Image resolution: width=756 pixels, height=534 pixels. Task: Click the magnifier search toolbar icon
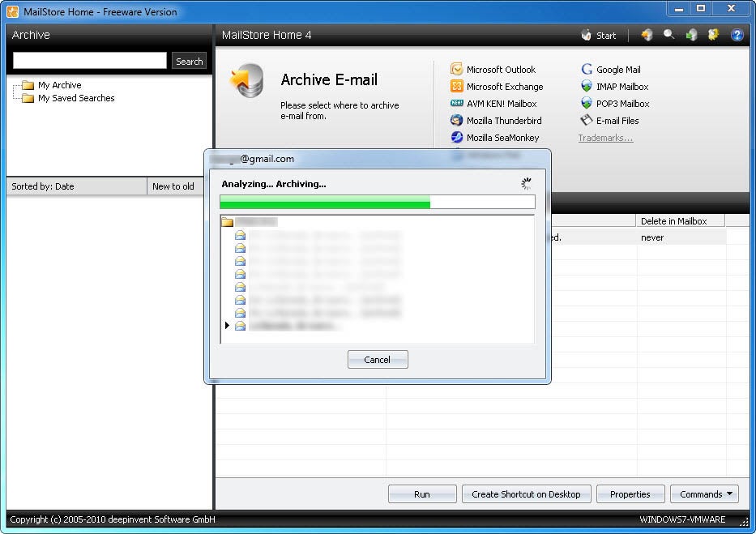(668, 35)
